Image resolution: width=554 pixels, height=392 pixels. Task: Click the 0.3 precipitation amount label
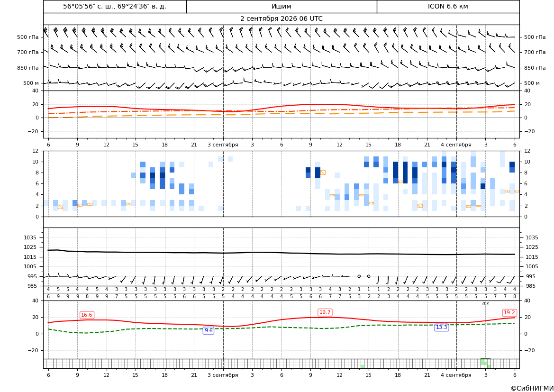[485, 304]
